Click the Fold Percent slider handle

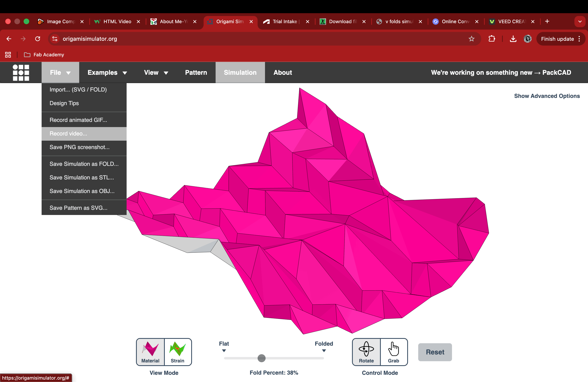point(261,358)
